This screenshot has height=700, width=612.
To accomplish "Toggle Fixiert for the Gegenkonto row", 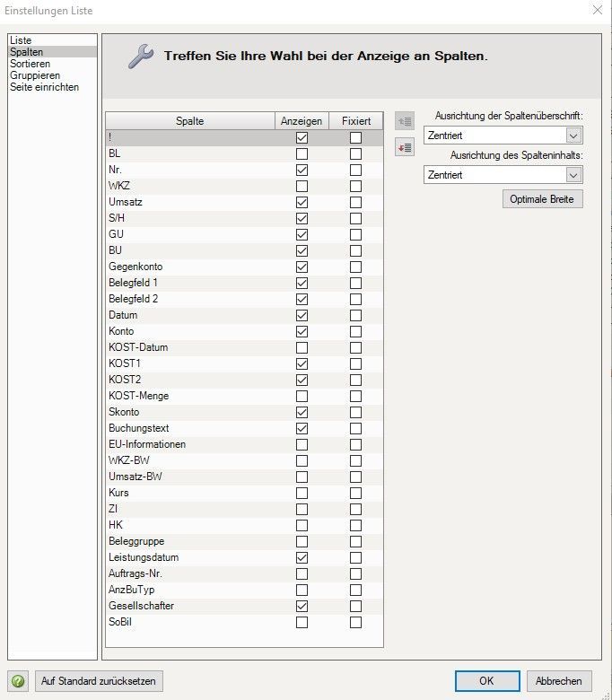I will [355, 267].
